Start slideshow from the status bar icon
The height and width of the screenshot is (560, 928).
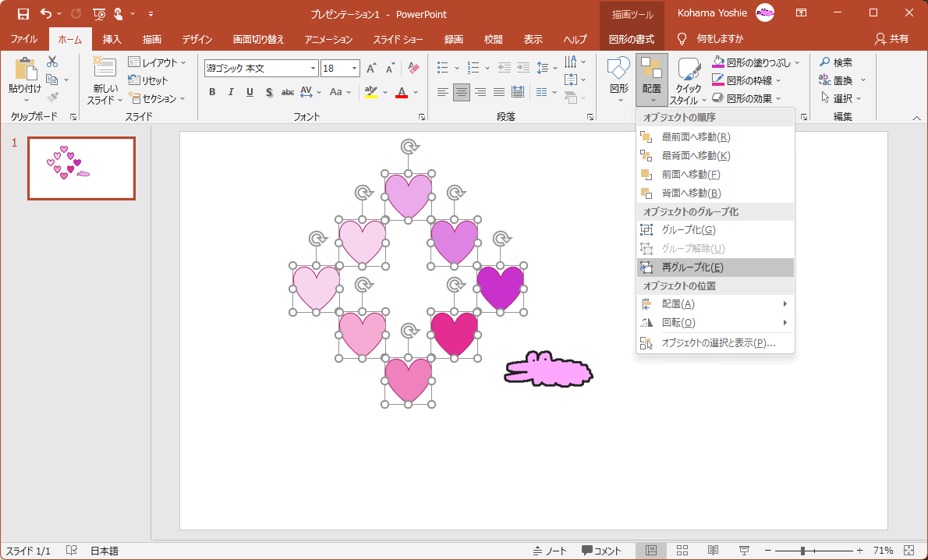click(x=744, y=551)
